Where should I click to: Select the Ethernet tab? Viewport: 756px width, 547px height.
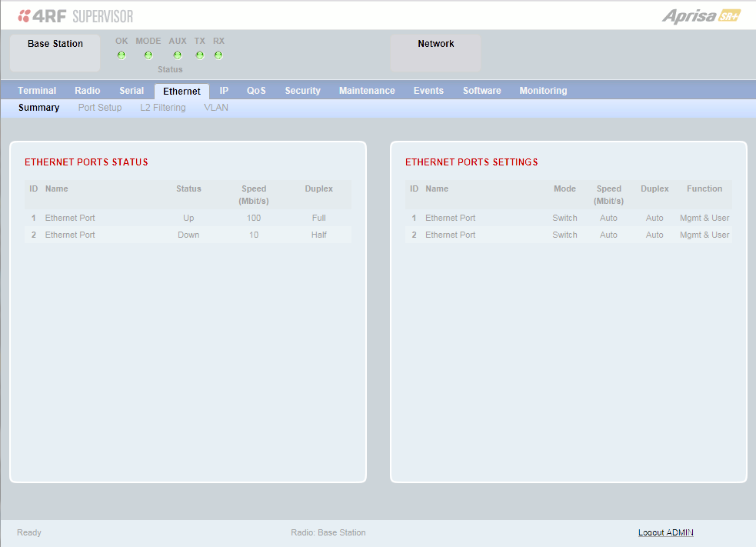(x=182, y=91)
